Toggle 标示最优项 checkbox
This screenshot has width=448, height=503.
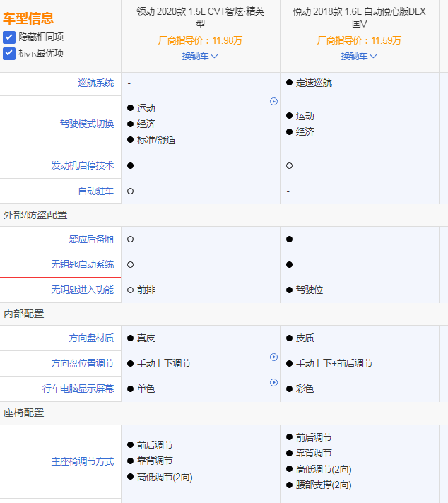9,53
